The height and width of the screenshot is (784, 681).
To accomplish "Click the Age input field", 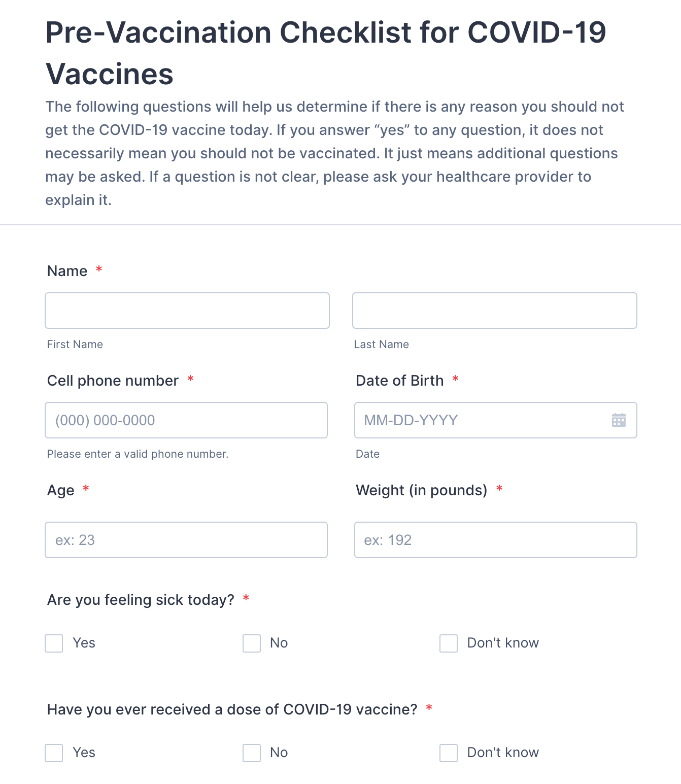I will [x=186, y=540].
